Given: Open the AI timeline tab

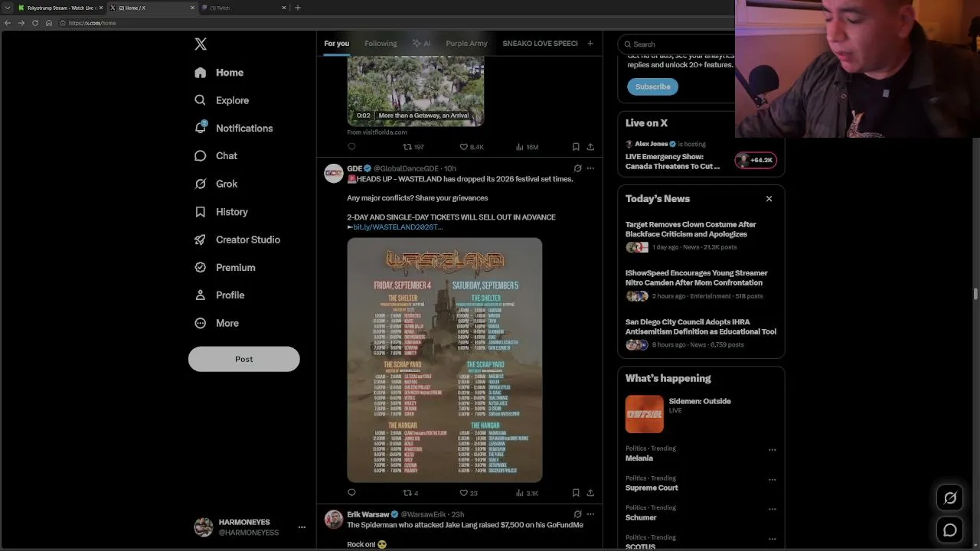Looking at the screenshot, I should click(422, 44).
